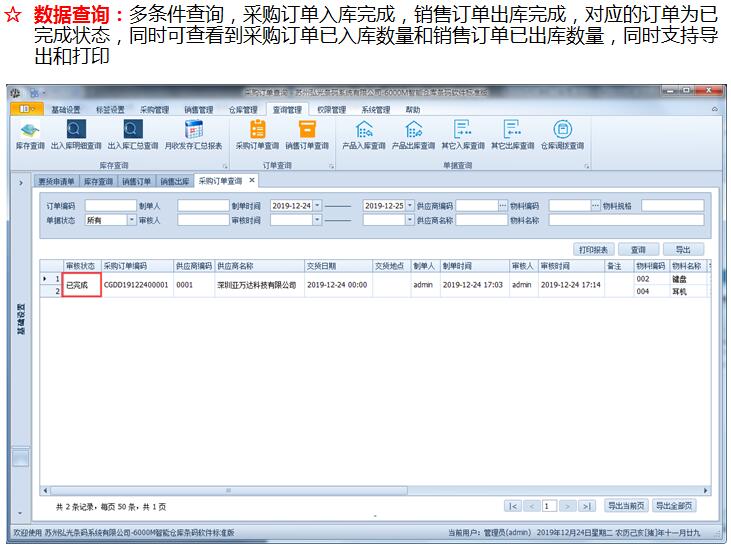Click horizontal scrollbar thumb of results grid

229,491
